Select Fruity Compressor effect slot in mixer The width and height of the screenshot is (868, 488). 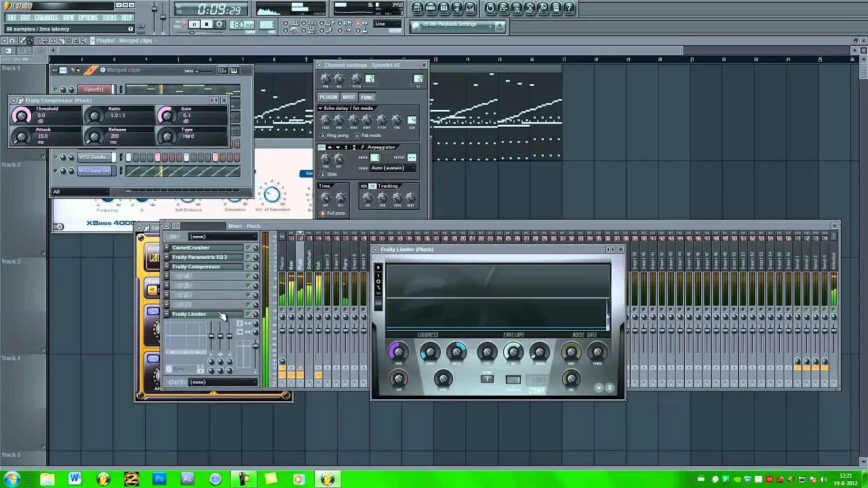tap(206, 266)
